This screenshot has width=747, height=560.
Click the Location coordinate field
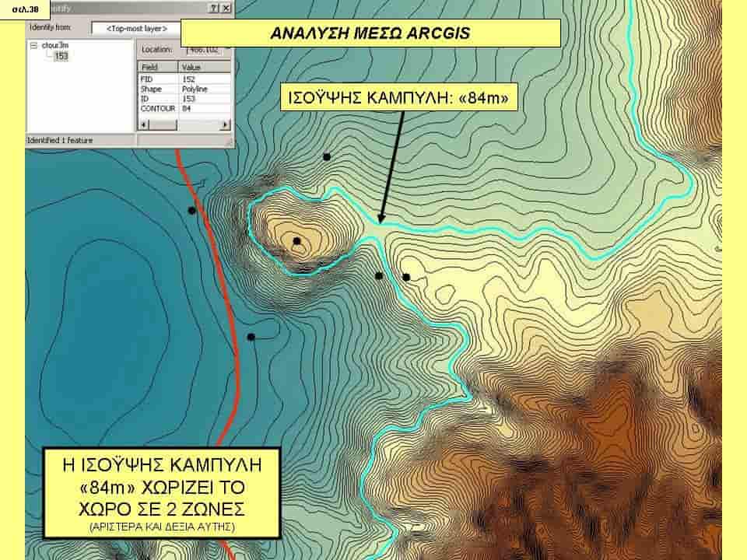pyautogui.click(x=205, y=50)
